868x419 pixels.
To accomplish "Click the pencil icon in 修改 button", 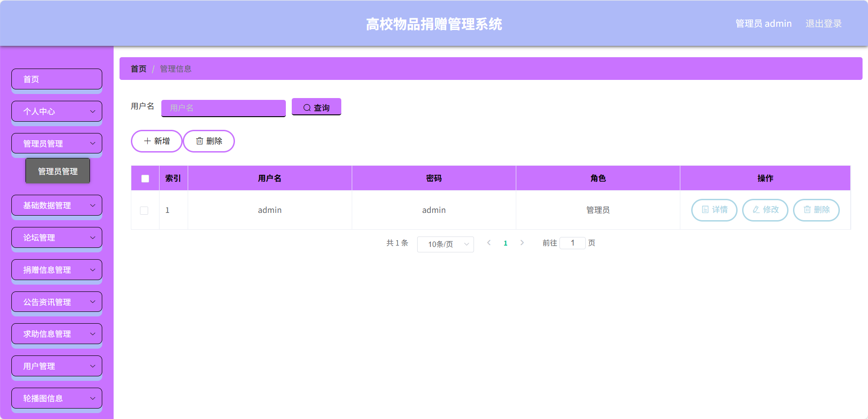I will click(x=756, y=210).
